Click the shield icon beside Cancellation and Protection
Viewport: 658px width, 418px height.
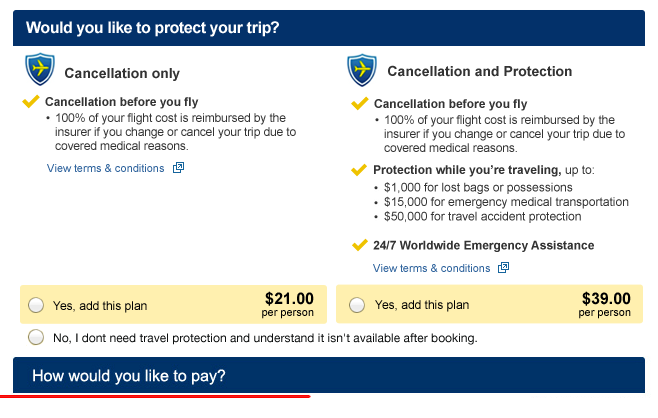361,70
